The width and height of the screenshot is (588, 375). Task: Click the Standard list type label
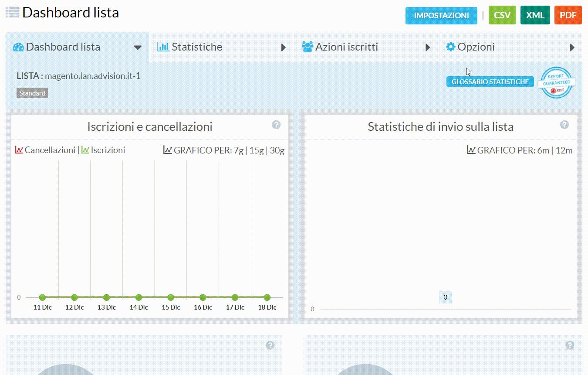pos(32,93)
